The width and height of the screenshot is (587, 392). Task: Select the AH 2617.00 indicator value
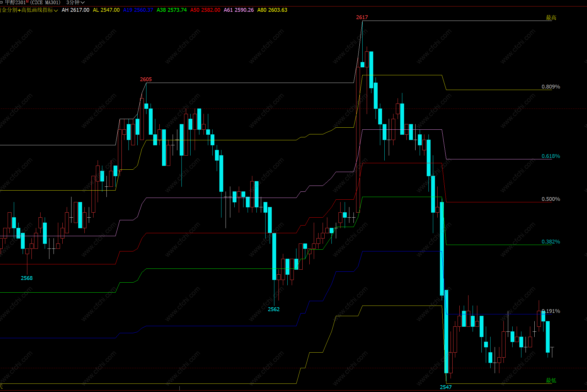tap(75, 10)
